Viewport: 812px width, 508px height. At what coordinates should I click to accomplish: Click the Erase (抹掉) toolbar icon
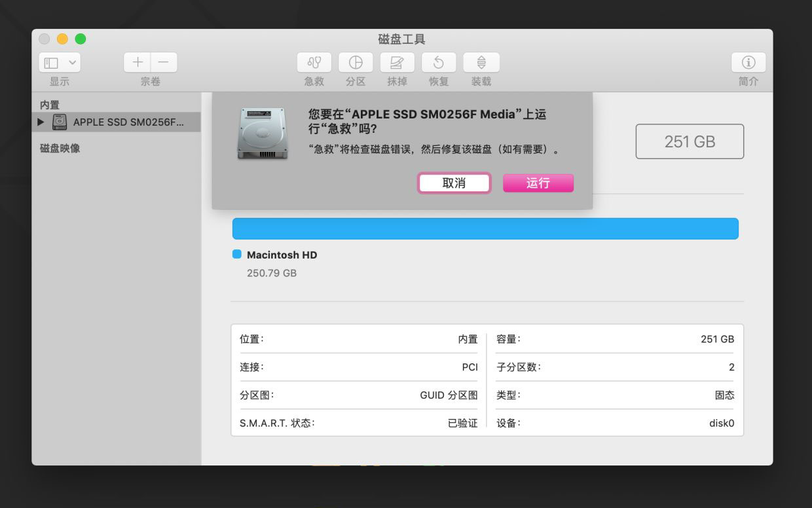click(397, 62)
